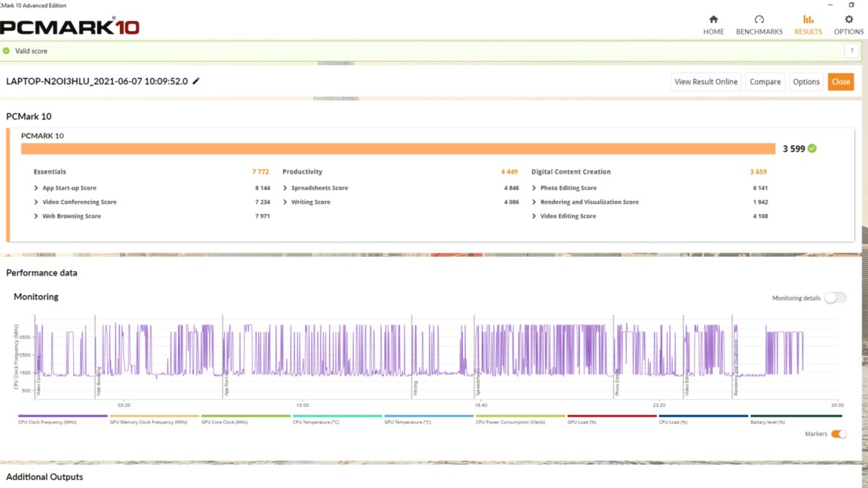This screenshot has height=488, width=868.
Task: Click the question mark help icon
Action: point(851,51)
